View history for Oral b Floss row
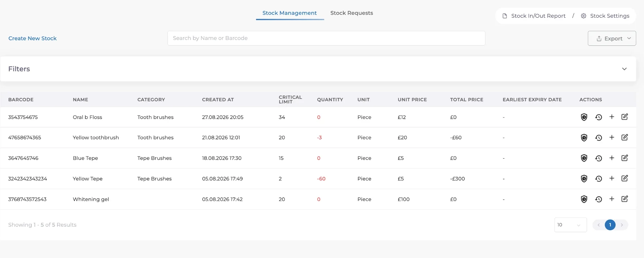The width and height of the screenshot is (644, 258). pos(599,117)
